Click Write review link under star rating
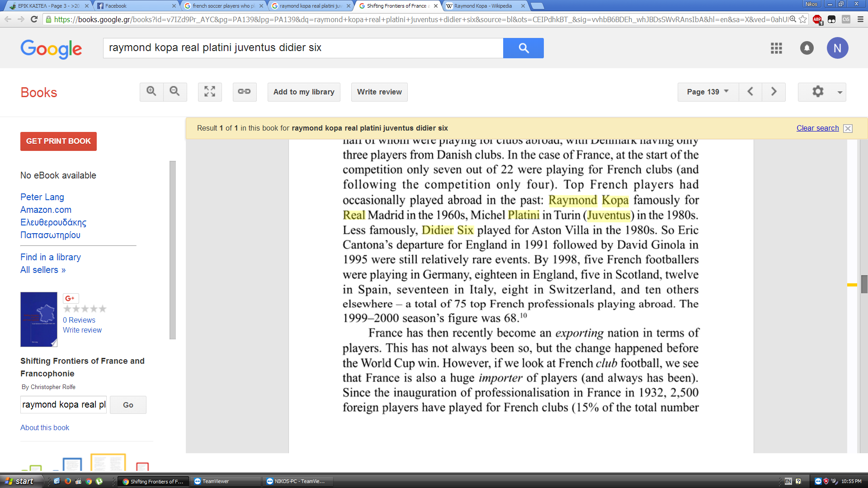Viewport: 868px width, 488px height. pos(82,330)
